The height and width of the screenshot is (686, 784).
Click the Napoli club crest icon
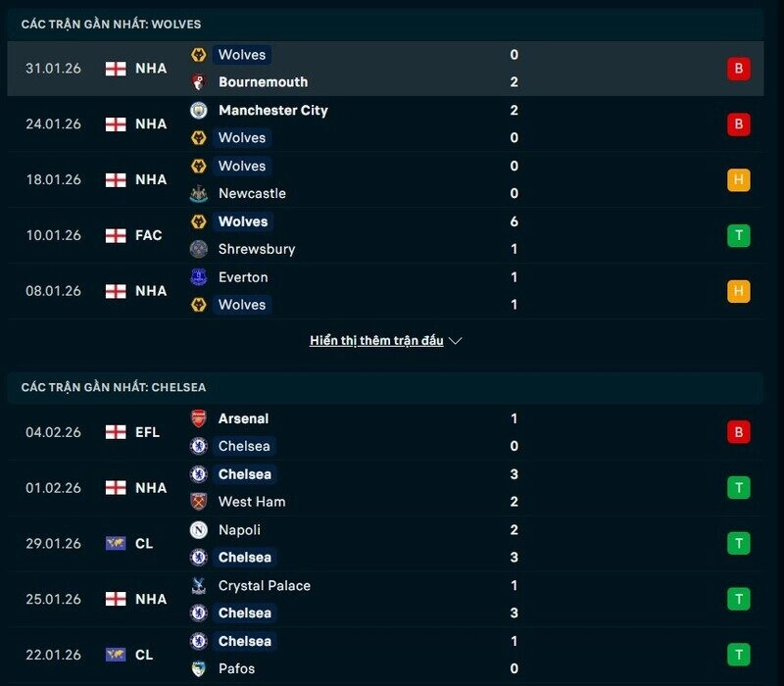coord(199,530)
